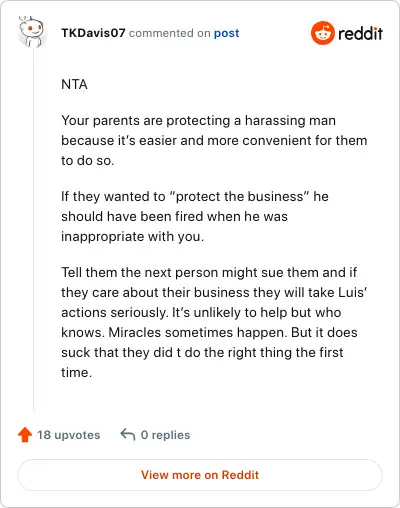
Task: Click the "NTA" verdict line
Action: [74, 84]
